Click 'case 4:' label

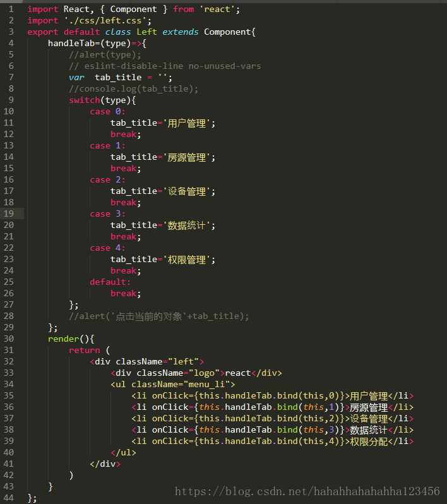pos(107,248)
